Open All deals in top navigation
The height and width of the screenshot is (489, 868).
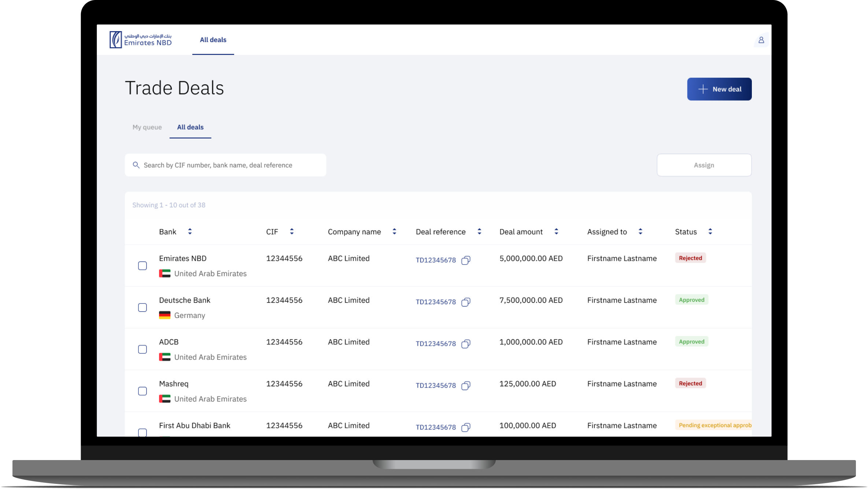click(x=213, y=40)
